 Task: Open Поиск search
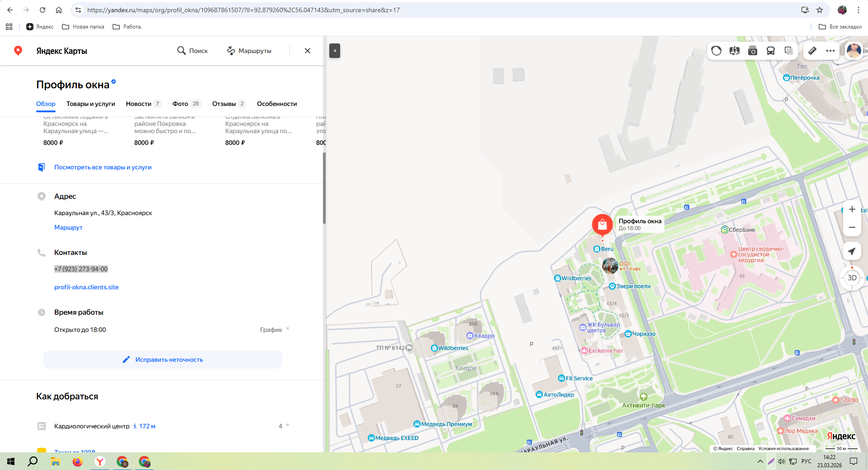pyautogui.click(x=193, y=51)
